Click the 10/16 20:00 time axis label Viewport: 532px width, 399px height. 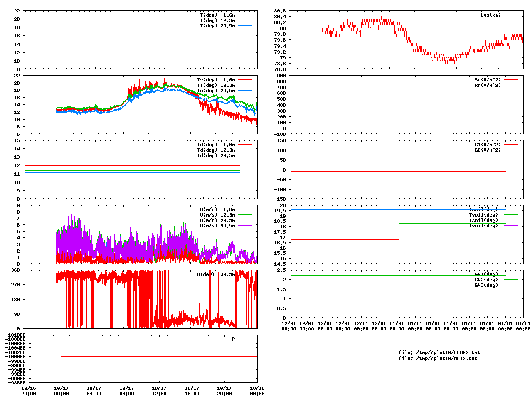[x=29, y=391]
